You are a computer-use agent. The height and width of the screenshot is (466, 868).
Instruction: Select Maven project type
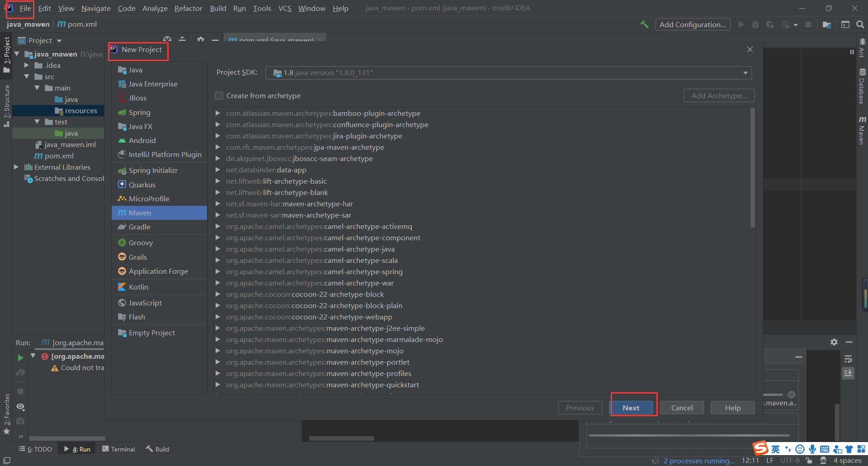point(159,213)
